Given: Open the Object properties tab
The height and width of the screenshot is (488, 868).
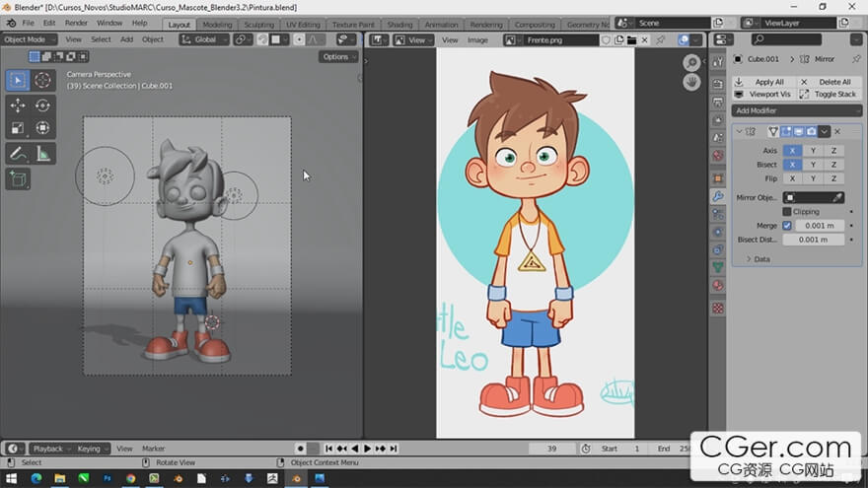Looking at the screenshot, I should tap(718, 178).
